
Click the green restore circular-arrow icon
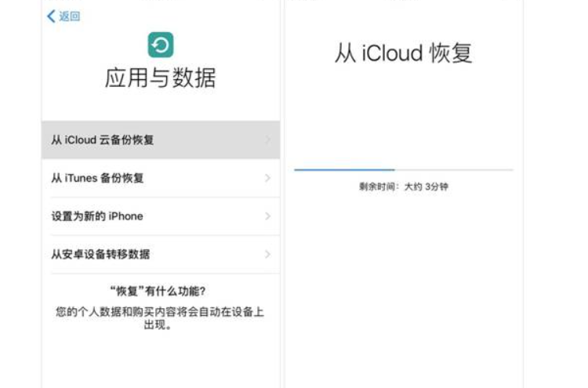[160, 45]
